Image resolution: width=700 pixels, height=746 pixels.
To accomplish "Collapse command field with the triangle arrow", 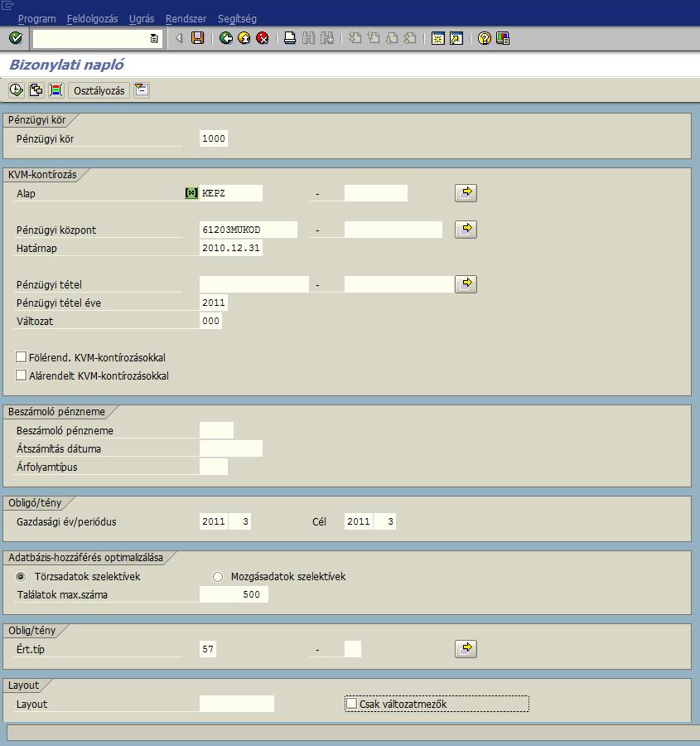I will [x=179, y=38].
